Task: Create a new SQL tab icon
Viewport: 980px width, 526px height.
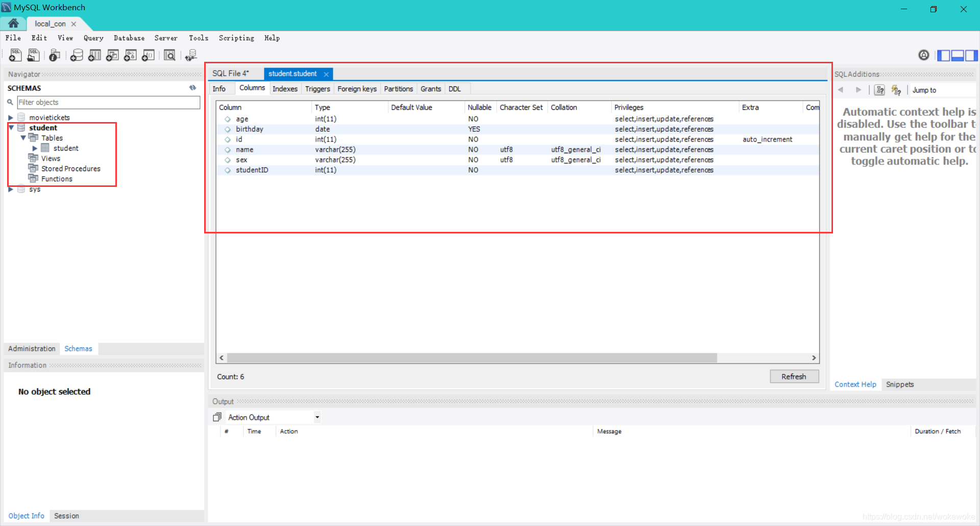Action: point(15,55)
